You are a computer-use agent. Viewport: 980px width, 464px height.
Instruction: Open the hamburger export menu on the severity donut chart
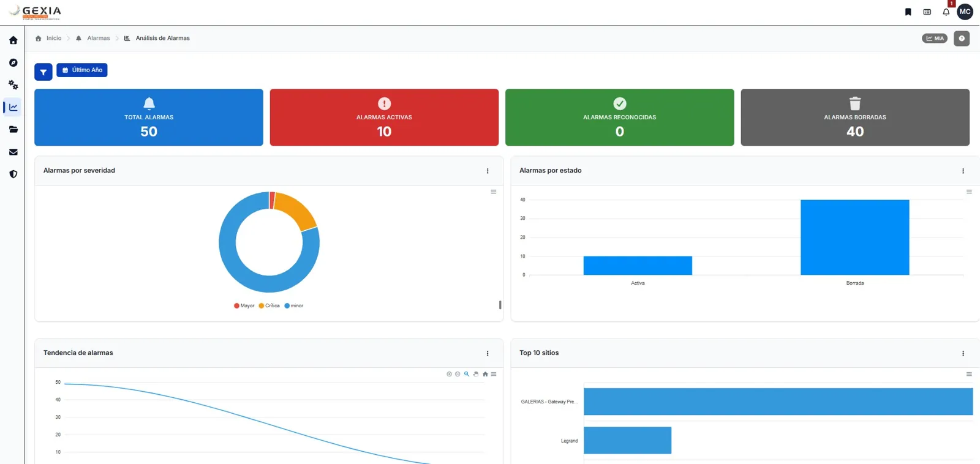coord(494,192)
